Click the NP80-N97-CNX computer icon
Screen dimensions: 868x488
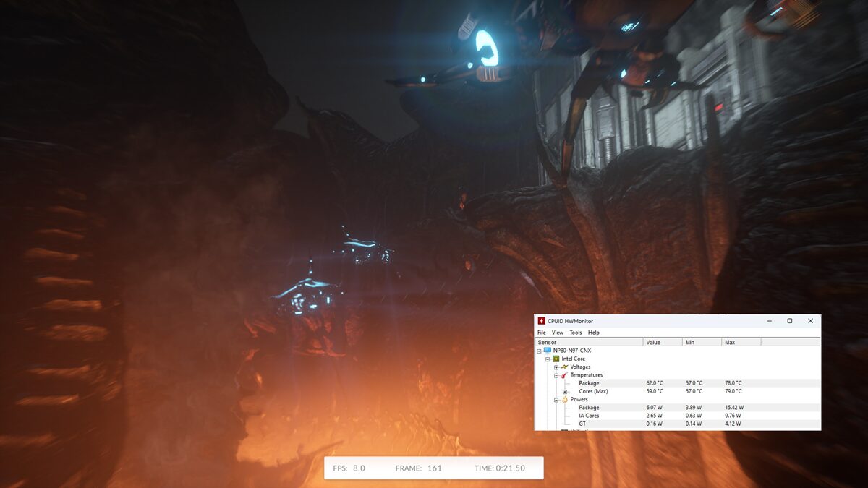click(548, 350)
